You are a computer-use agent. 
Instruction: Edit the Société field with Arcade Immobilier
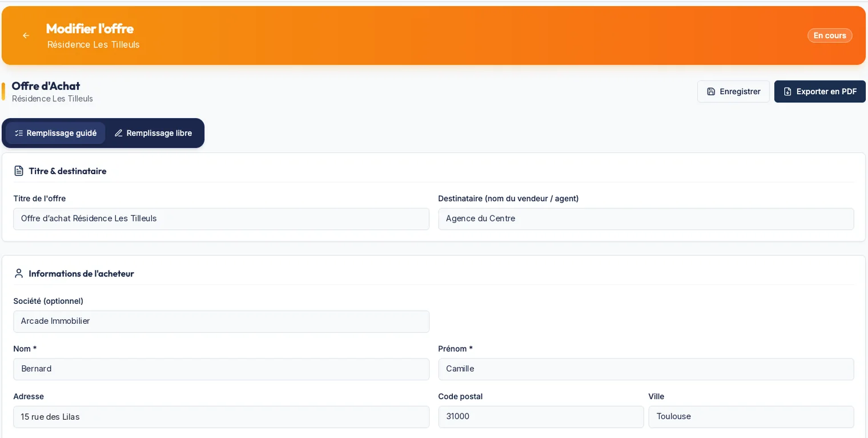(221, 322)
